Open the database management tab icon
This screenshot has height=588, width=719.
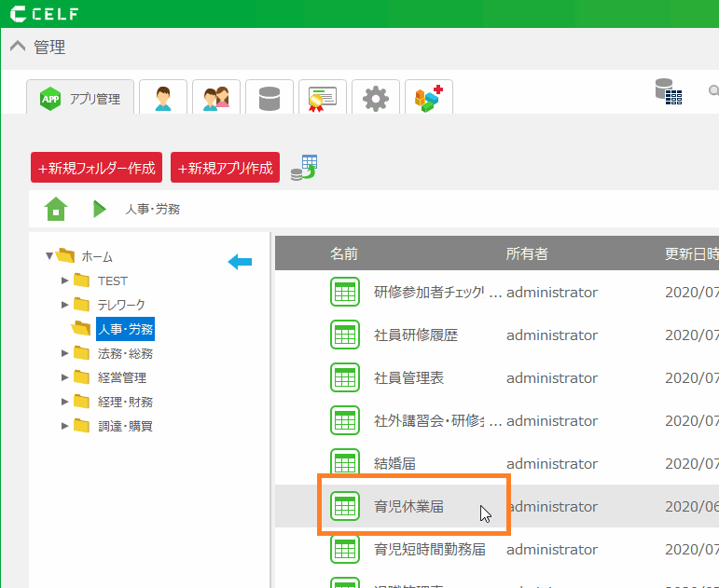coord(270,98)
